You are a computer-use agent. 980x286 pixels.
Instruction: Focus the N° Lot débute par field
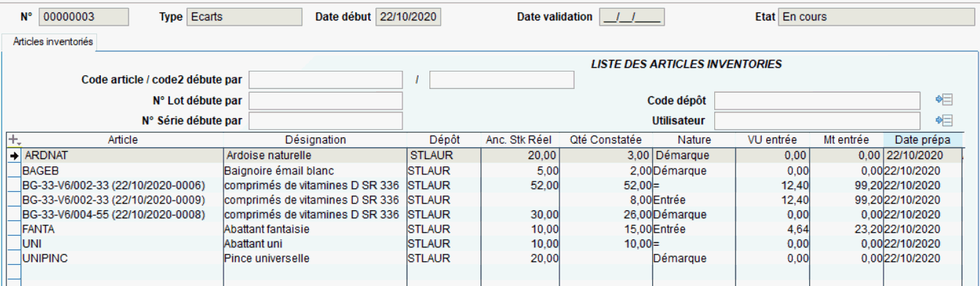click(x=326, y=100)
